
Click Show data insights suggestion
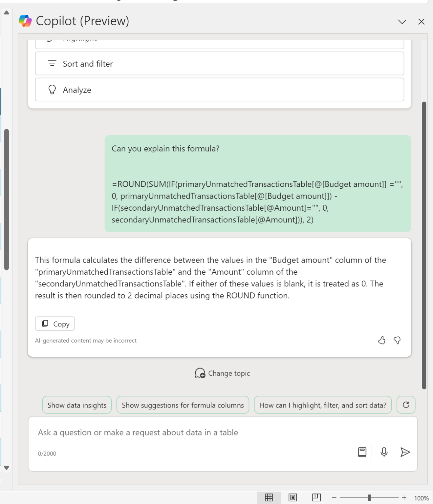click(x=77, y=405)
